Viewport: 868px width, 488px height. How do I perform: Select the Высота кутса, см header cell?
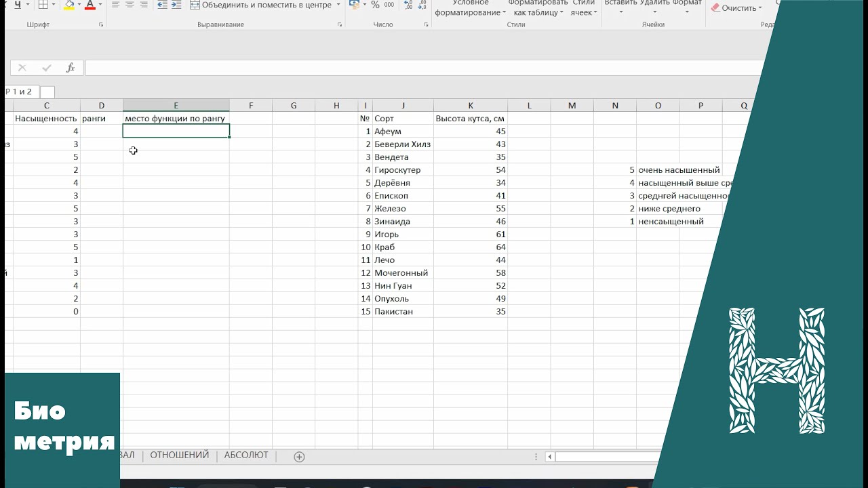(x=471, y=119)
